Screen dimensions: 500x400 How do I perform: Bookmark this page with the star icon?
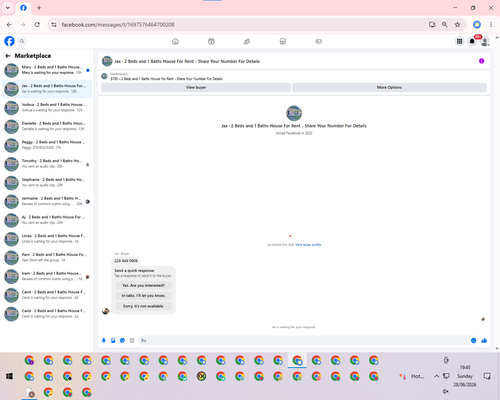[x=457, y=24]
